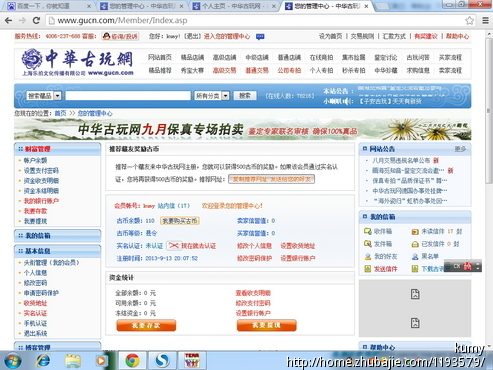Image resolution: width=493 pixels, height=370 pixels.
Task: Click the 帮助中心 link in top bar
Action: (x=457, y=36)
